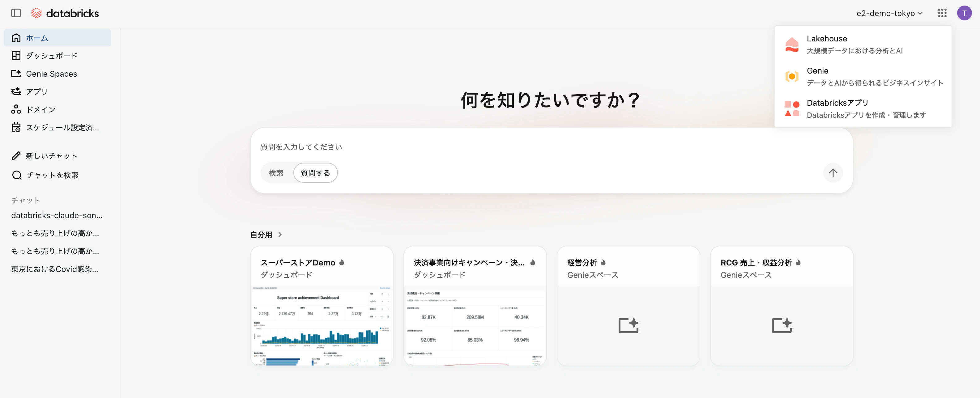This screenshot has height=398, width=980.
Task: Start a 新しいチャット
Action: click(58, 156)
